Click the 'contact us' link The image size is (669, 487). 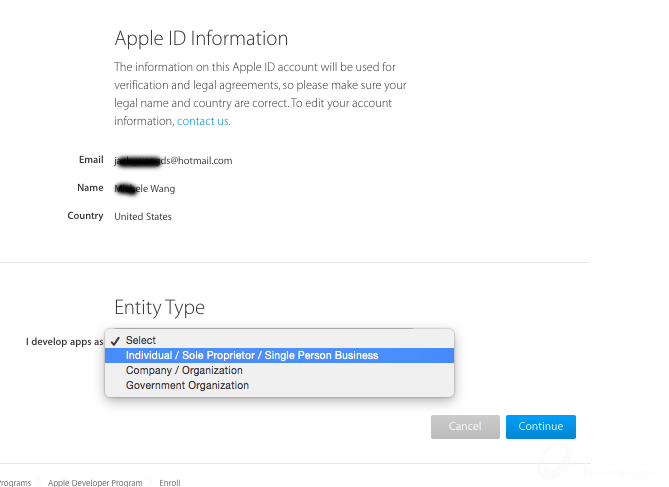(203, 121)
